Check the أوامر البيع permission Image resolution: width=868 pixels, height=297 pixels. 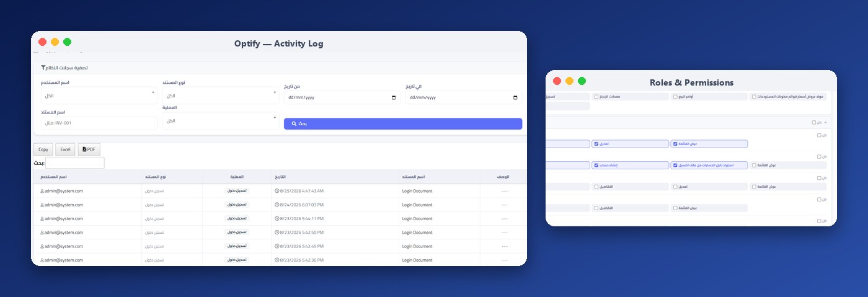tap(675, 97)
